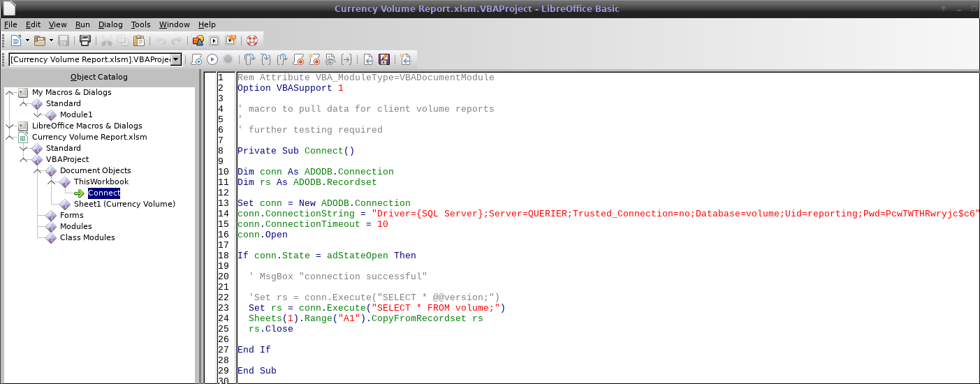
Task: Open Manage Breakpoints dialog
Action: pyautogui.click(x=314, y=60)
